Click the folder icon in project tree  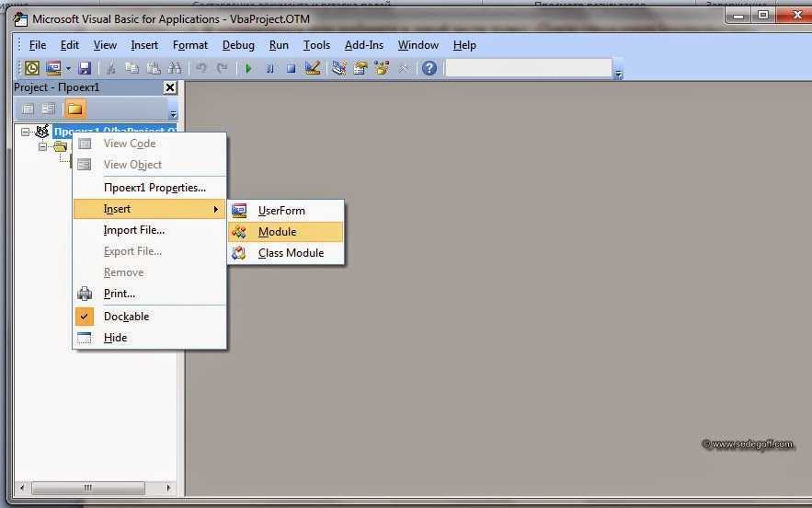61,146
